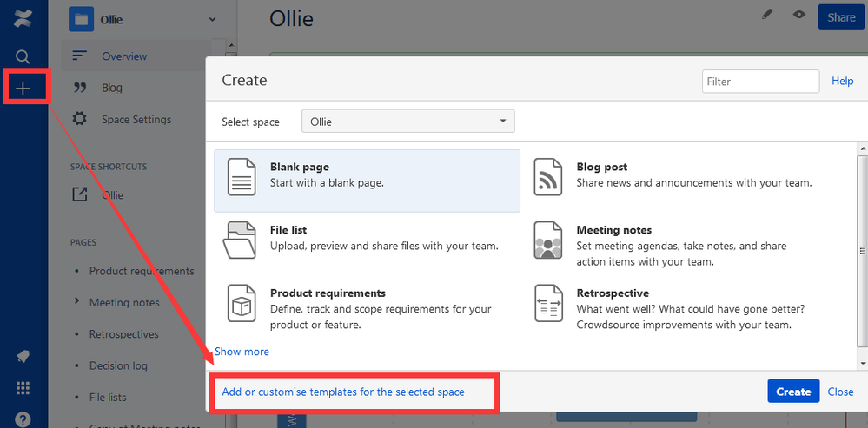Click the Retrospective template title
Viewport: 868px width, 428px height.
613,293
